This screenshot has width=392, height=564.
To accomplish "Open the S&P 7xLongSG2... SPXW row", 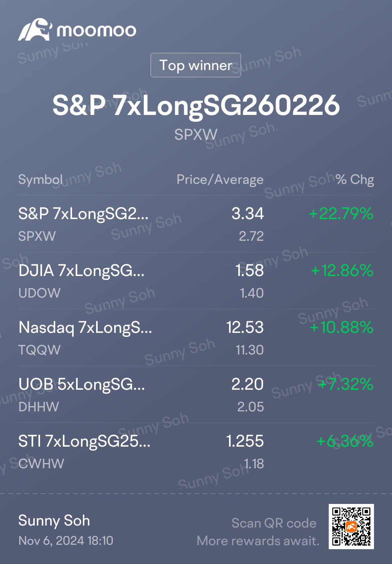I will pos(196,224).
